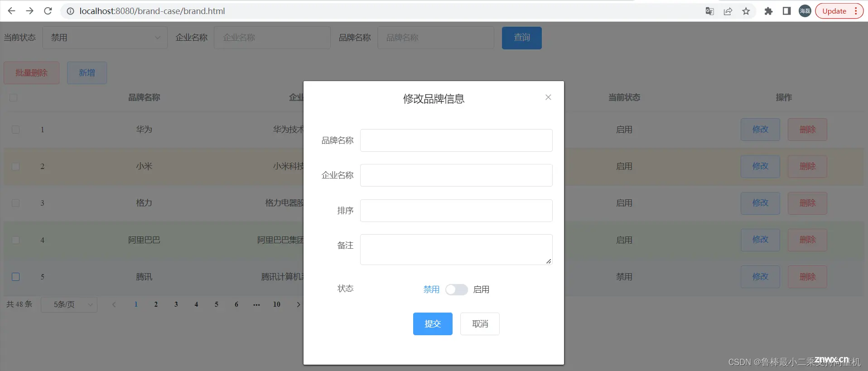Click the 备注 textarea
868x371 pixels.
[456, 250]
